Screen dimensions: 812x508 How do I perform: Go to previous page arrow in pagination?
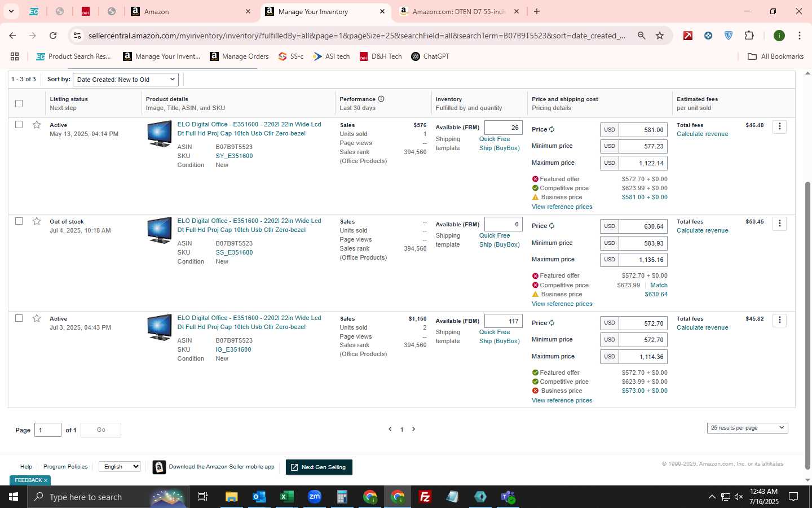click(390, 429)
